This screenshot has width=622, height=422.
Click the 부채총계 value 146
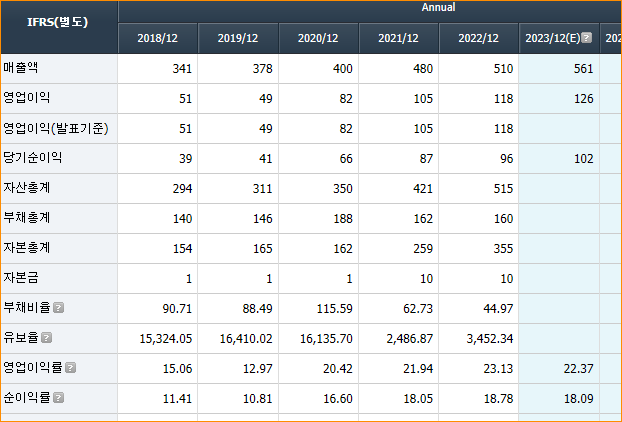pyautogui.click(x=263, y=219)
